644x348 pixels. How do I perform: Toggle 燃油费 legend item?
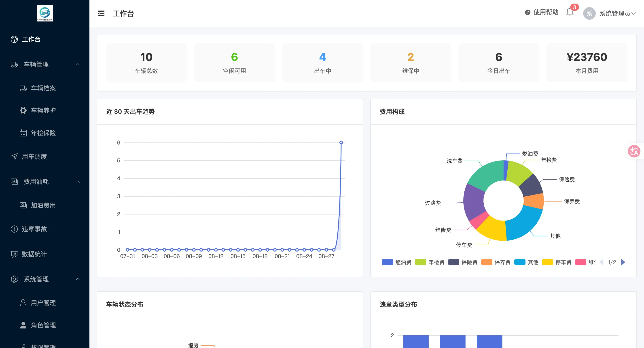point(396,262)
